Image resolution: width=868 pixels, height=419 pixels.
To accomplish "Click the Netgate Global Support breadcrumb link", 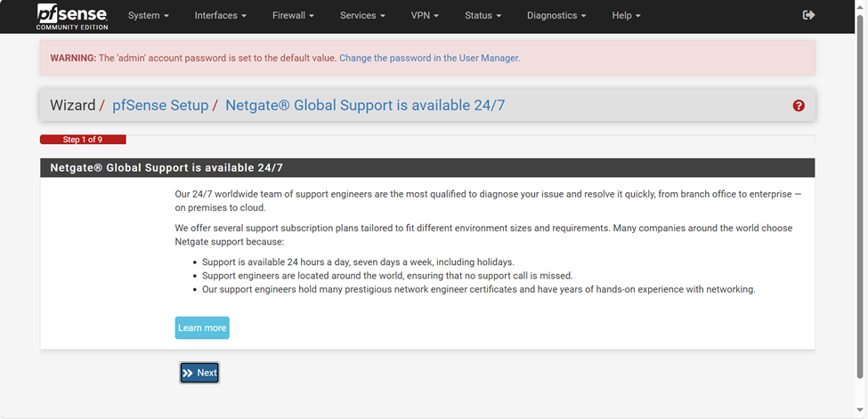I will 365,105.
